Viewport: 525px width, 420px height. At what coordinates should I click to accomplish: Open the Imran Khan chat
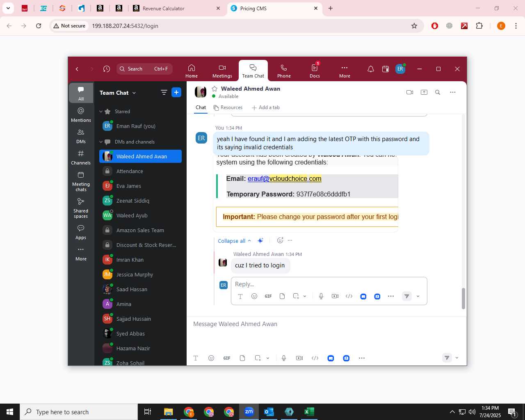click(140, 260)
